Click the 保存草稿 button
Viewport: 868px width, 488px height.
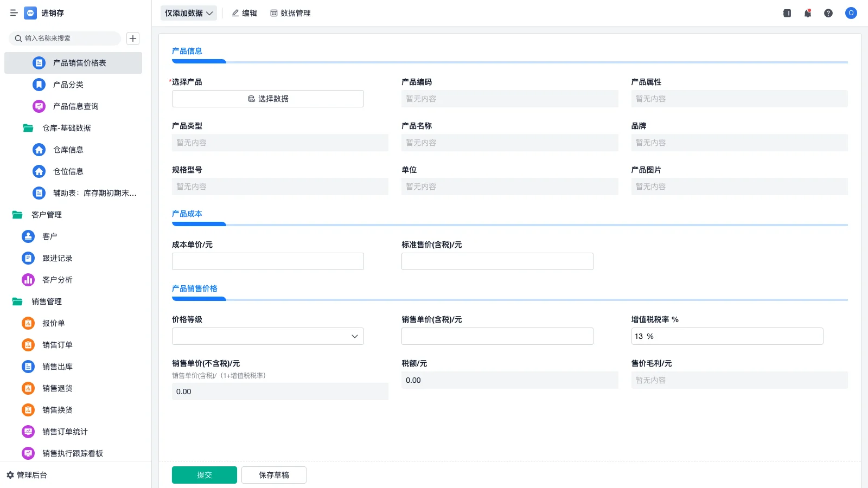click(x=274, y=475)
